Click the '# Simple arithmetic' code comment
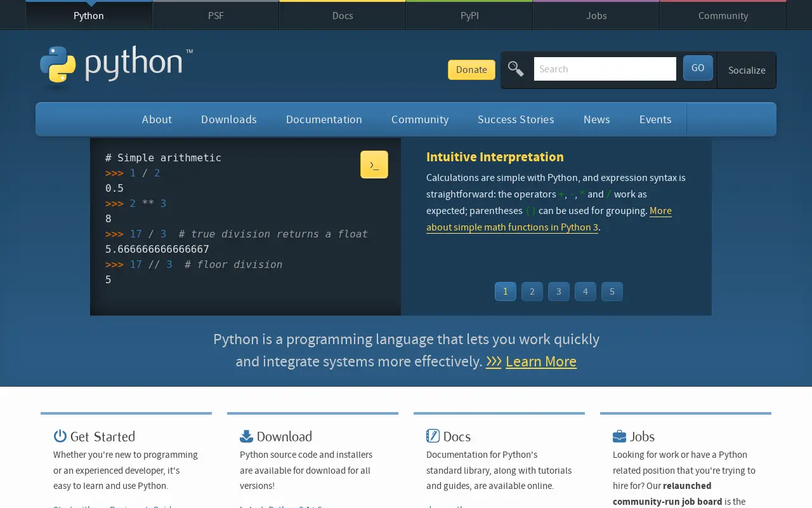The height and width of the screenshot is (508, 812). pos(163,157)
